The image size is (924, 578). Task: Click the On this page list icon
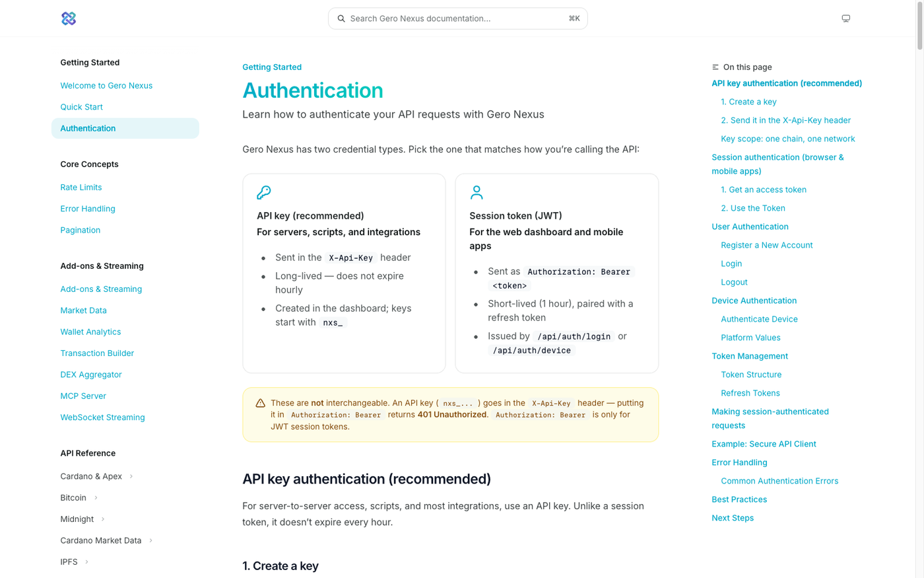(x=715, y=67)
